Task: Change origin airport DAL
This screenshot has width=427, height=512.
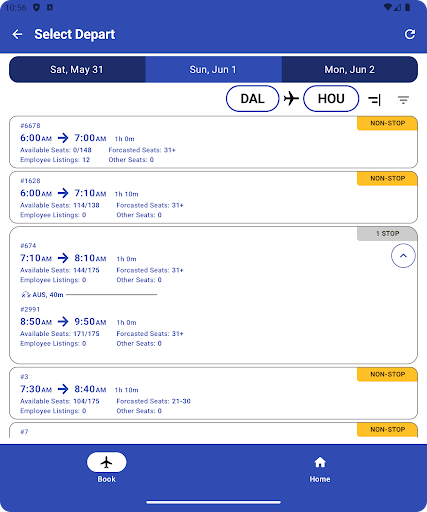Action: [x=252, y=99]
